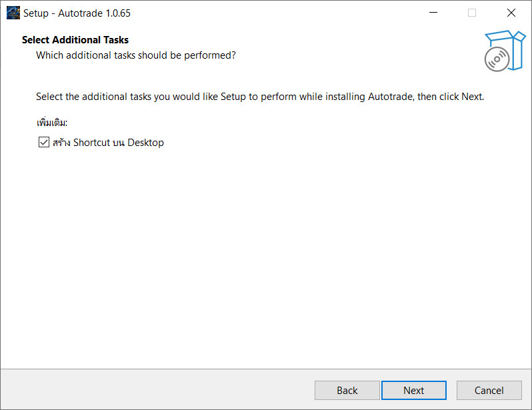Go Back to previous setup page
This screenshot has height=410, width=532.
(347, 390)
